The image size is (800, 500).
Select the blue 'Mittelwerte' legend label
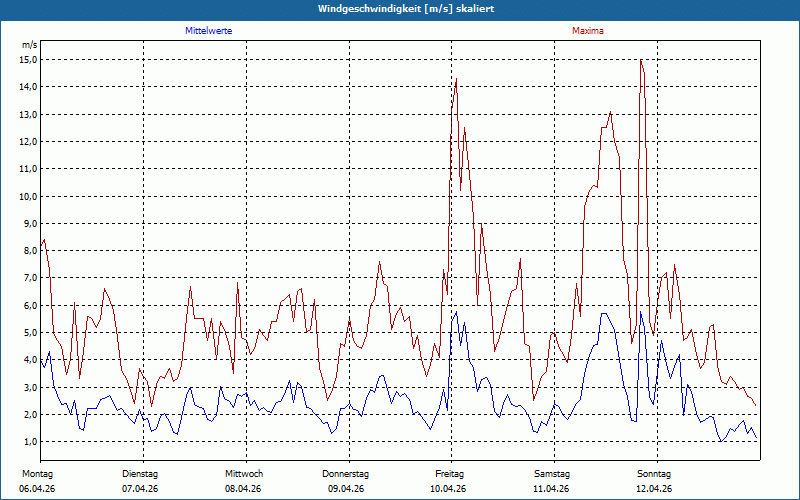[209, 31]
